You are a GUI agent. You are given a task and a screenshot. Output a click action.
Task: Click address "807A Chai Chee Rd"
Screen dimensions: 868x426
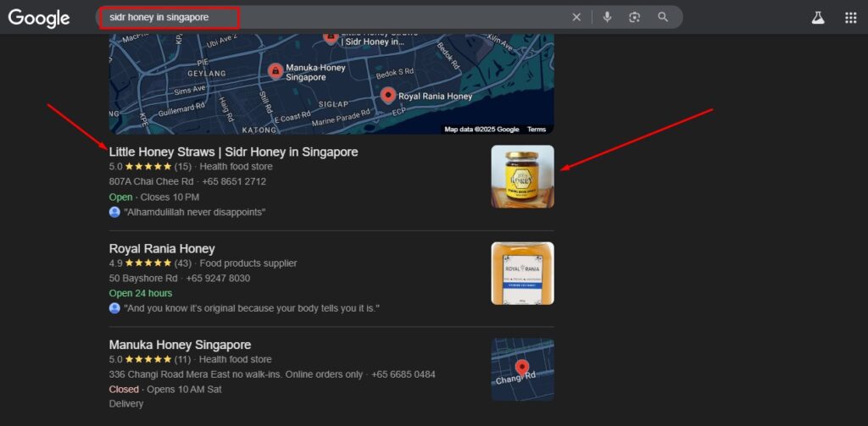(151, 181)
